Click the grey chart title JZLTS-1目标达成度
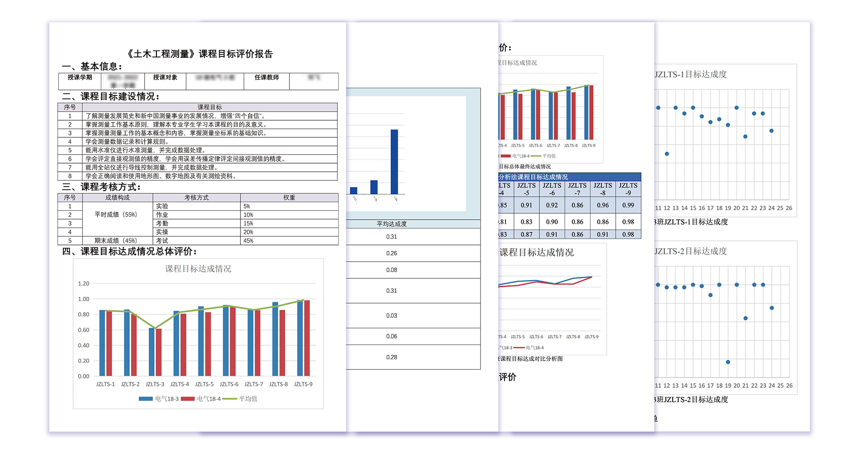 (691, 75)
